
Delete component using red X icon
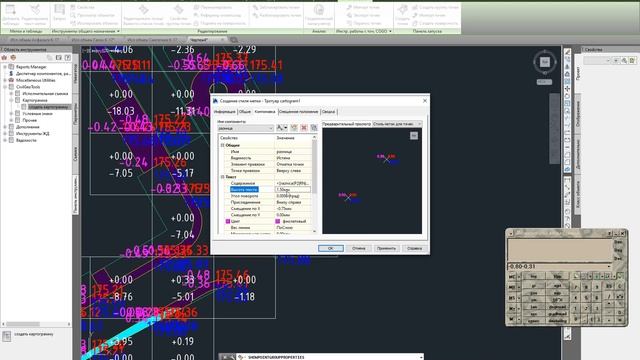pyautogui.click(x=304, y=128)
